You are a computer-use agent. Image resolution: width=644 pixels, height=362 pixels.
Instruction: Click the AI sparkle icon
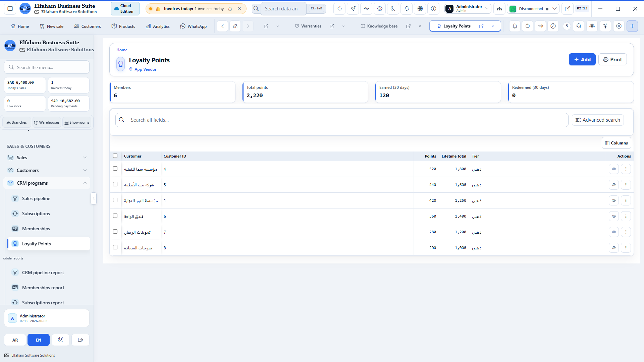tap(605, 26)
